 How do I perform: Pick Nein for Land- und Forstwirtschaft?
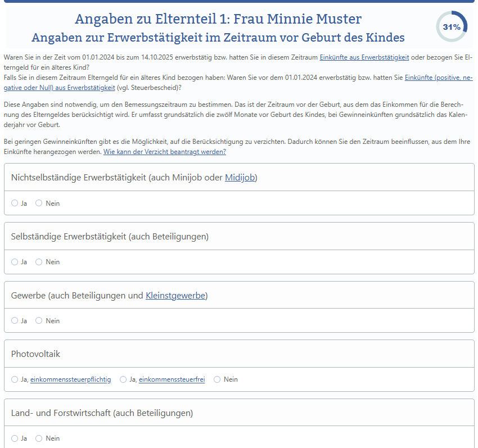(39, 438)
